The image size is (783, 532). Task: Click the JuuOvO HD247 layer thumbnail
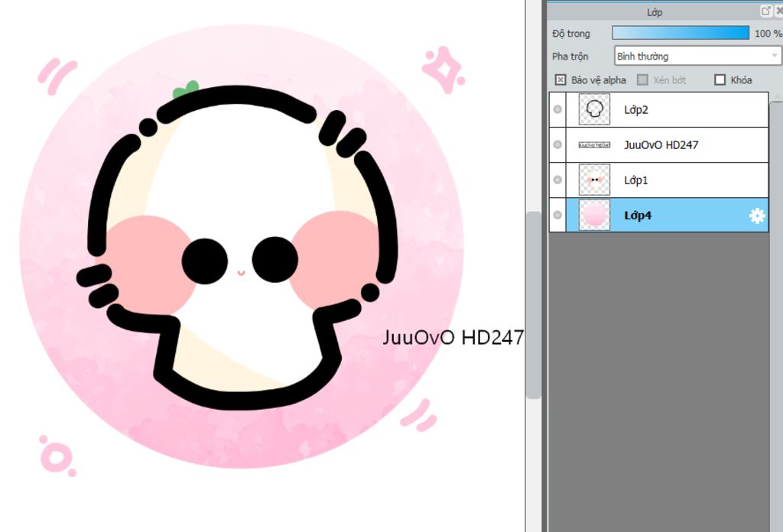tap(594, 144)
